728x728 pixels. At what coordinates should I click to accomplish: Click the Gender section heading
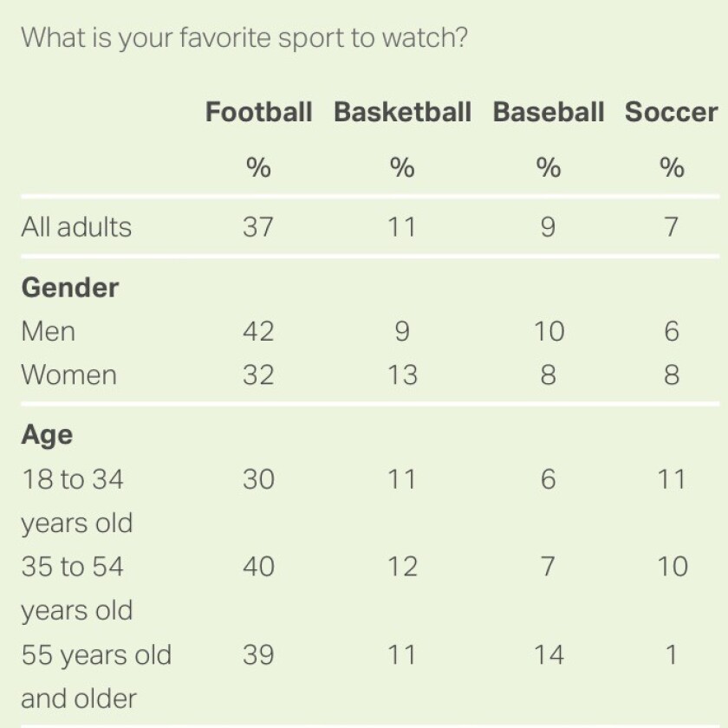70,288
